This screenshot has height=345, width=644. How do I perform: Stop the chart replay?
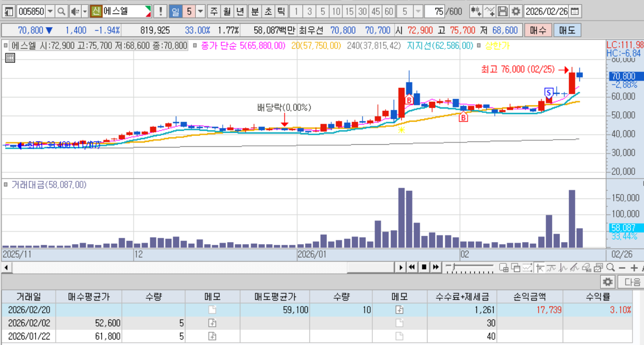[x=424, y=267]
